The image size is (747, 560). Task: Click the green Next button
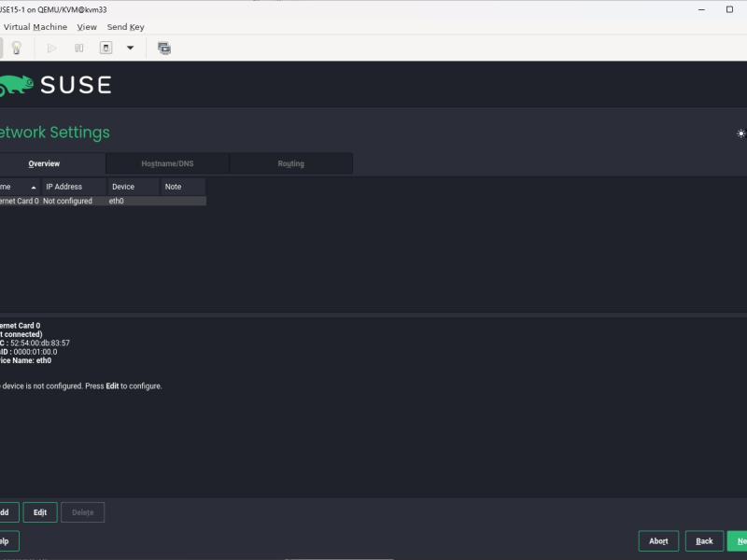pos(737,541)
